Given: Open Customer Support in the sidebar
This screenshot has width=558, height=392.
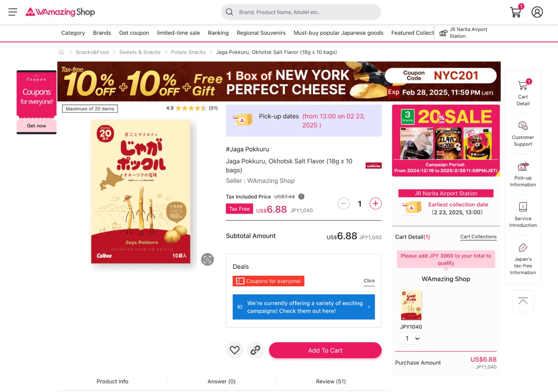Looking at the screenshot, I should click(523, 134).
